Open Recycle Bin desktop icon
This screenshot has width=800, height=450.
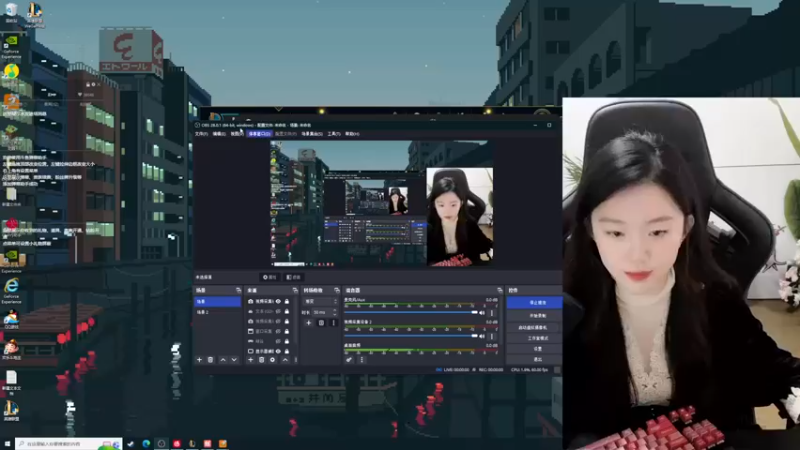click(11, 11)
